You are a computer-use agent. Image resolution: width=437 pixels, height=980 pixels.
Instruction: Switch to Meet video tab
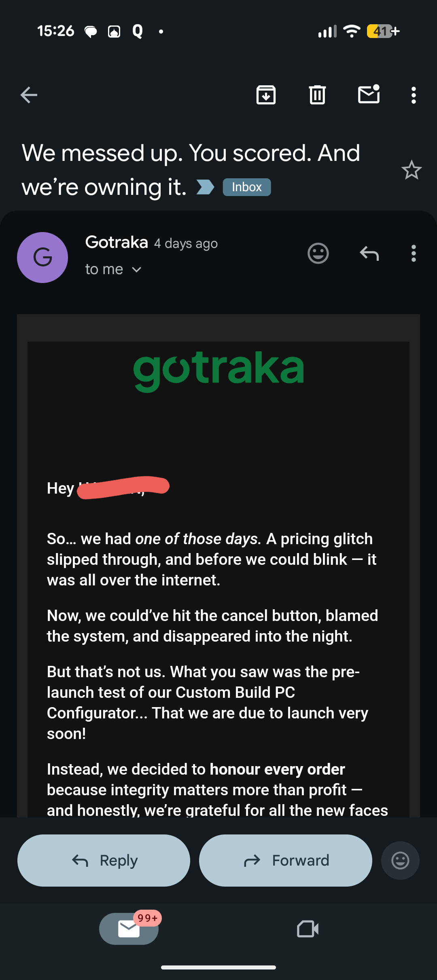[x=308, y=929]
